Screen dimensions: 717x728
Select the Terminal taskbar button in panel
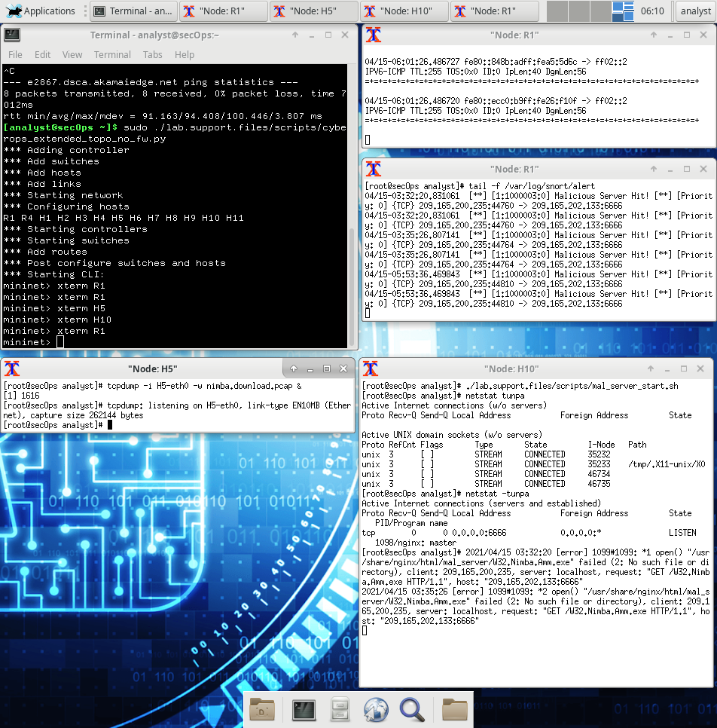coord(133,11)
